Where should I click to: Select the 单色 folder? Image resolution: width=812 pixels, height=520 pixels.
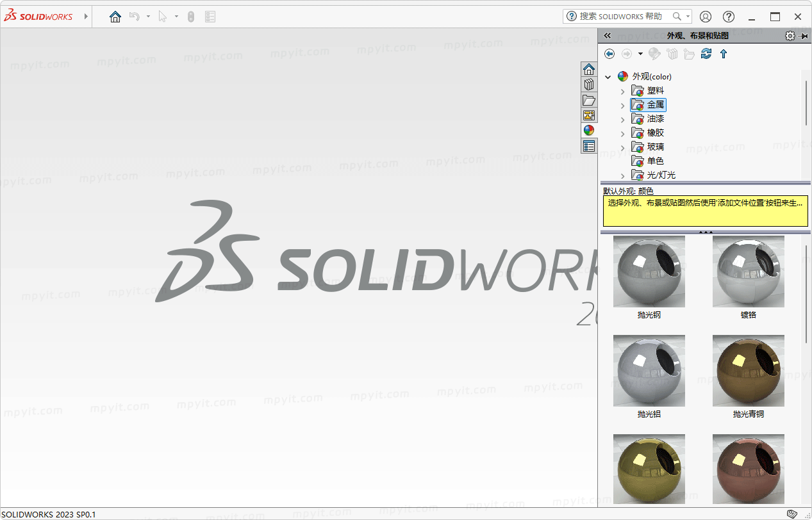click(648, 161)
